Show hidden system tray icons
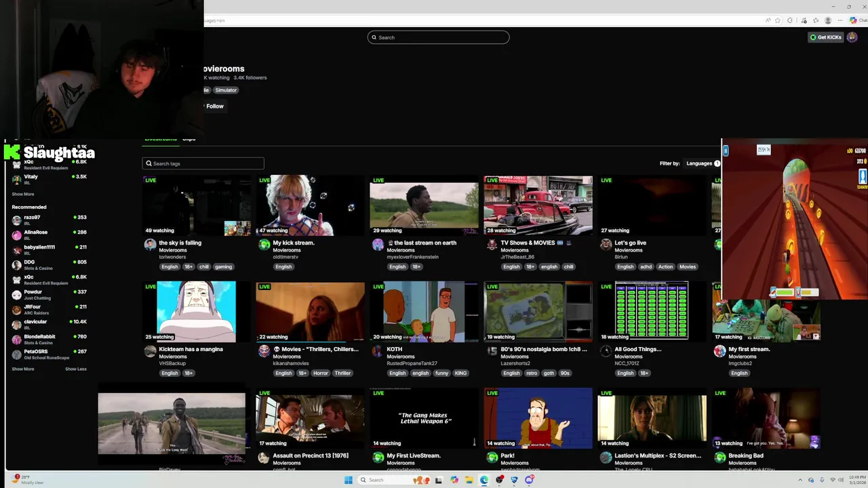 click(800, 480)
